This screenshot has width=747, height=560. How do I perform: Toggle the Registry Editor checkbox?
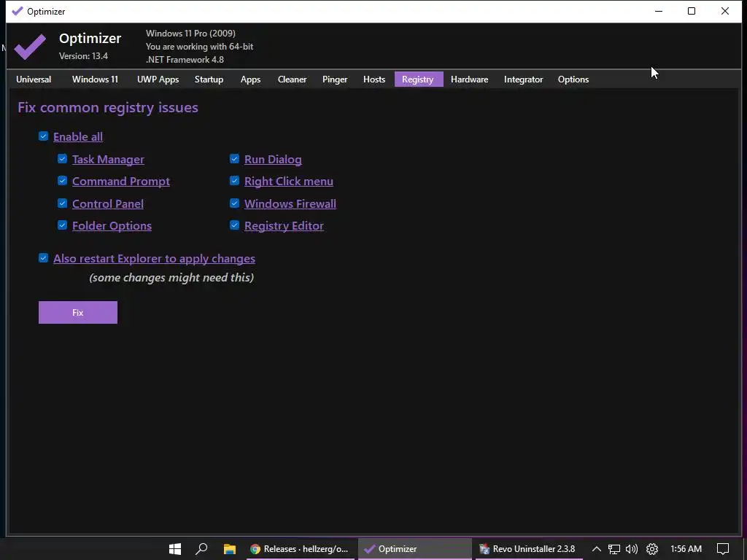pos(234,225)
